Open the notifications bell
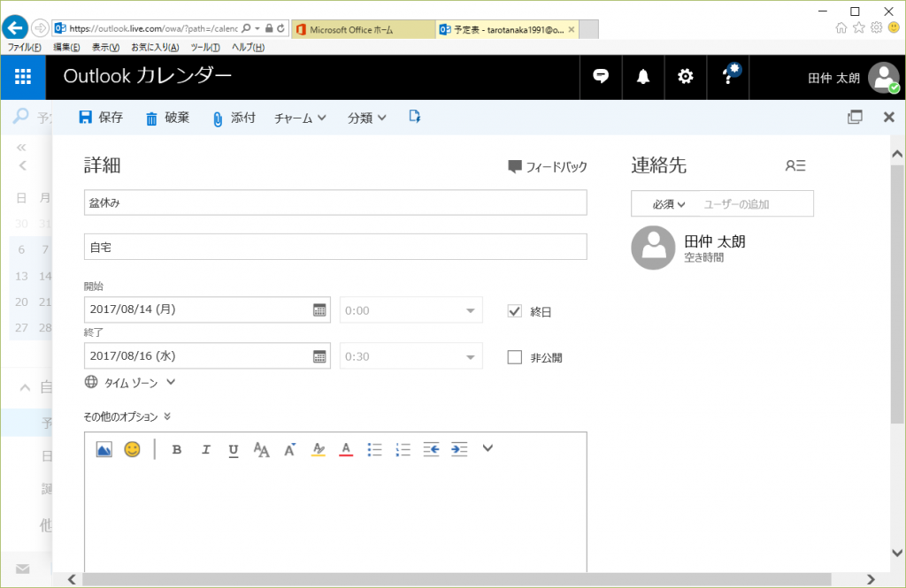 point(643,76)
